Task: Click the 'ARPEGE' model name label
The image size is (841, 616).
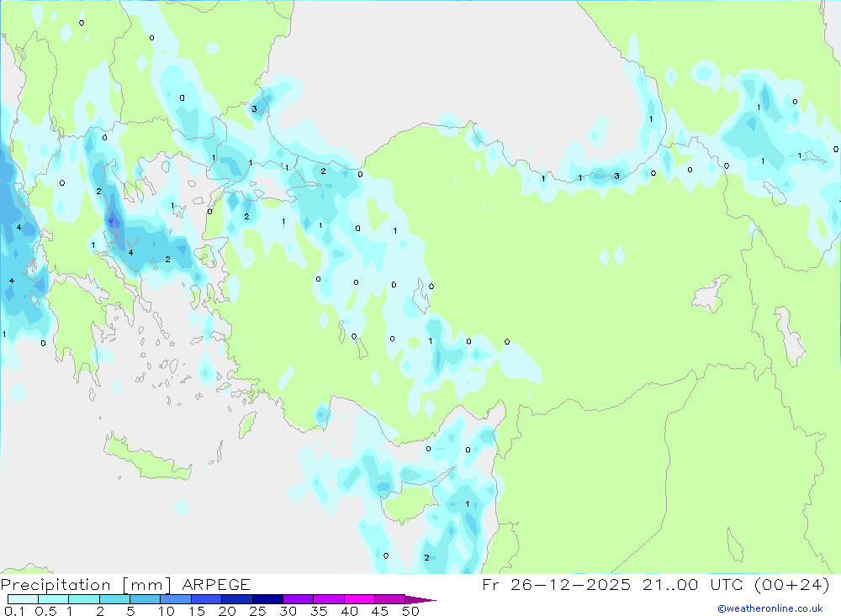Action: coord(216,584)
